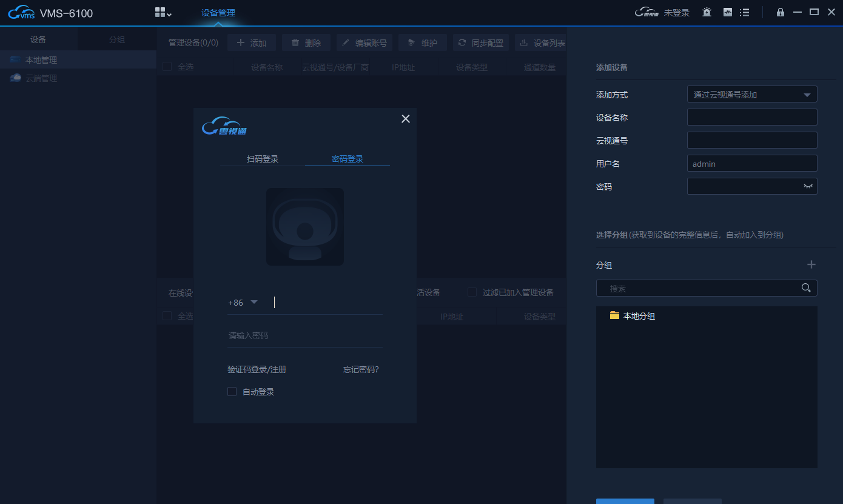843x504 pixels.
Task: Open the alarm siren icon
Action: point(707,12)
